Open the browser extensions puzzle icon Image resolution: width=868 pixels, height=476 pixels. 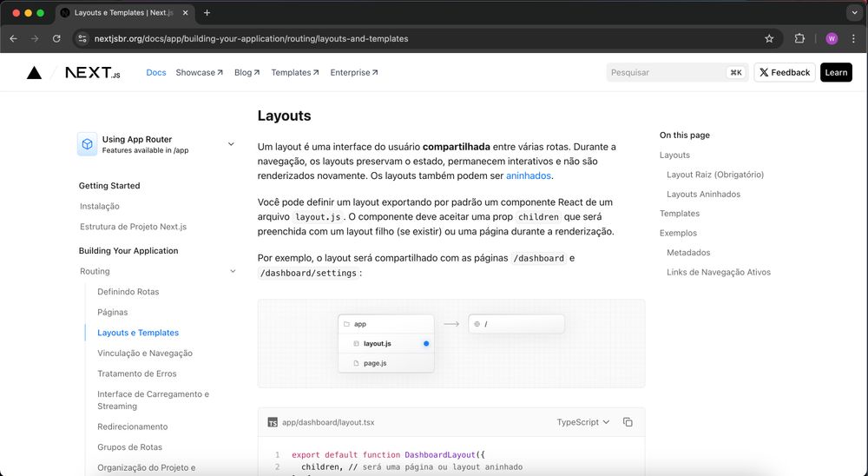799,39
